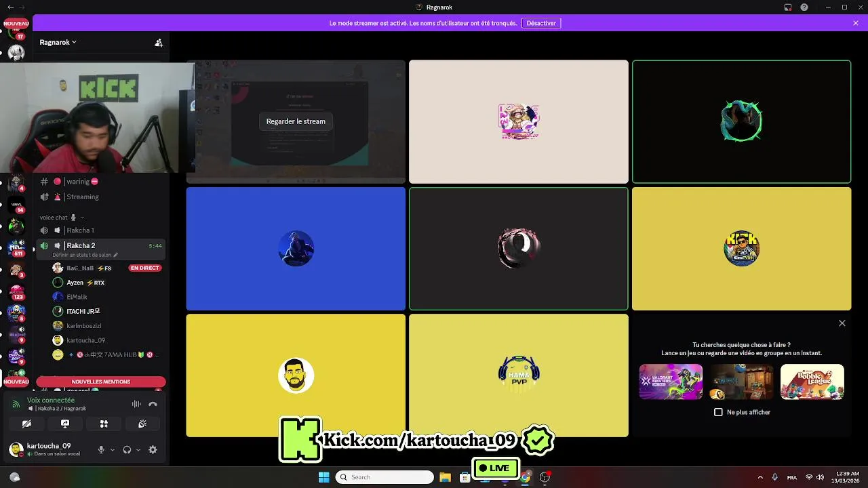This screenshot has height=488, width=868.
Task: Focus the KimoTV09 avatar video tile
Action: click(x=741, y=249)
